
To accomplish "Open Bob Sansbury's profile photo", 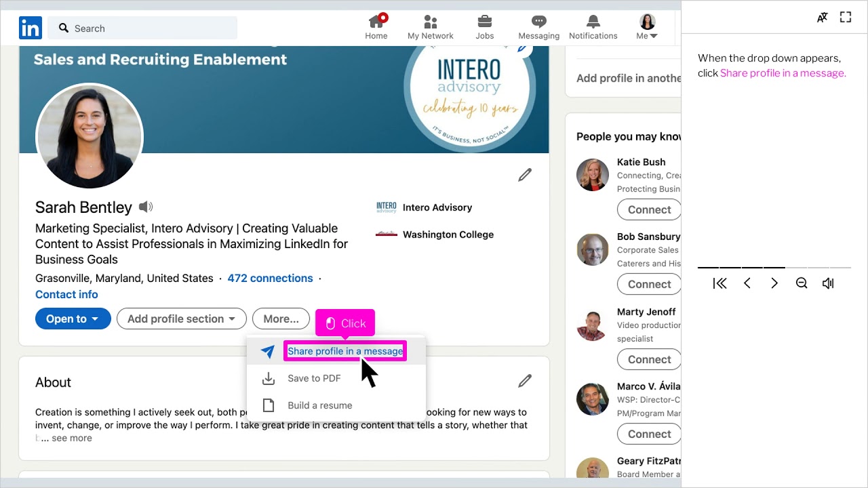I will pos(593,249).
